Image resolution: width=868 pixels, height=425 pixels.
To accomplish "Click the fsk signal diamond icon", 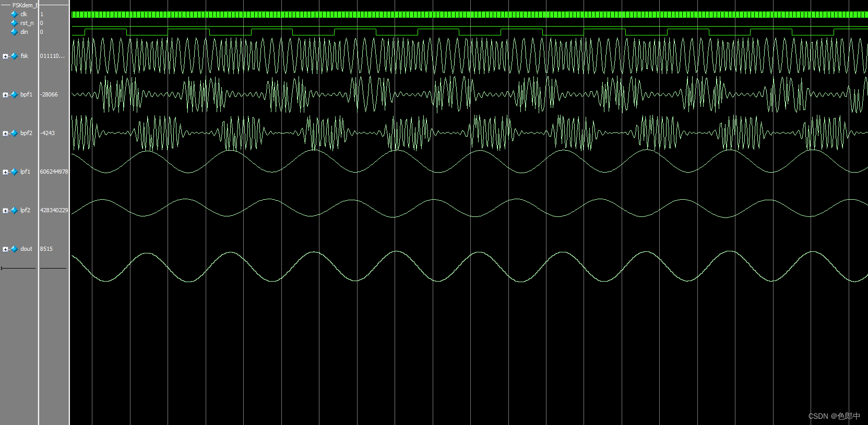I will (14, 56).
